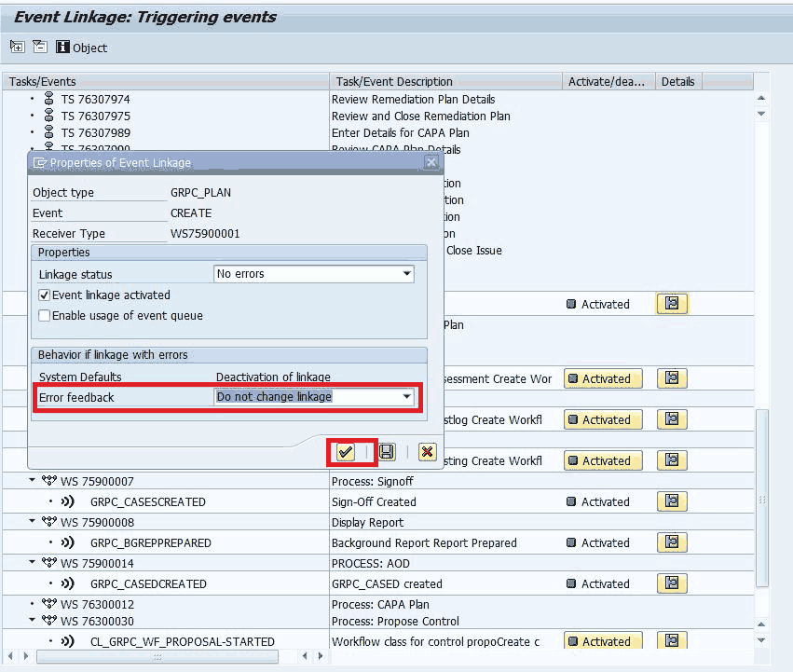This screenshot has height=672, width=793.
Task: Toggle Activated button in 'stlog Create Workfl' row
Action: (603, 419)
